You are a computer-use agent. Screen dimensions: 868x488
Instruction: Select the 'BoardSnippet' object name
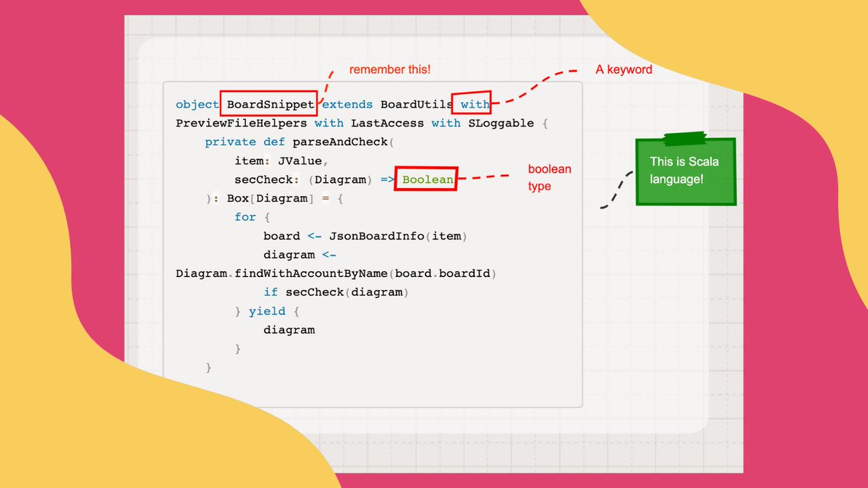point(270,104)
